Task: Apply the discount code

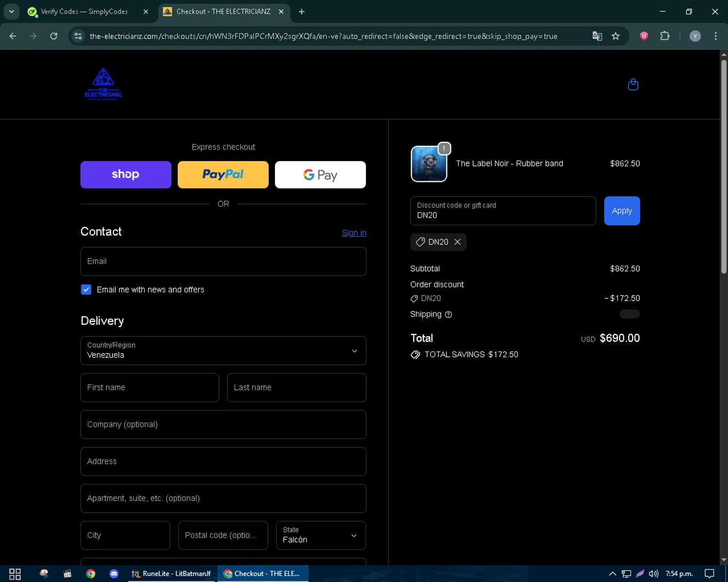Action: tap(622, 211)
